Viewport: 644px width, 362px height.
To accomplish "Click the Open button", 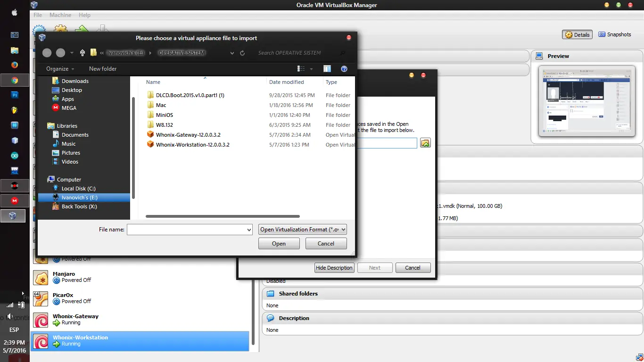I will (279, 244).
